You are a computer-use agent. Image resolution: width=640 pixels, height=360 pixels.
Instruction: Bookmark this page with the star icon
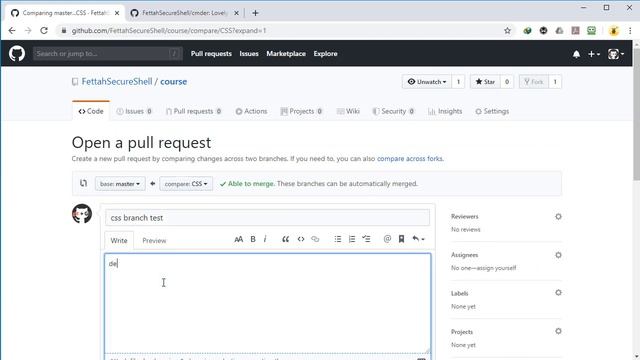point(507,31)
